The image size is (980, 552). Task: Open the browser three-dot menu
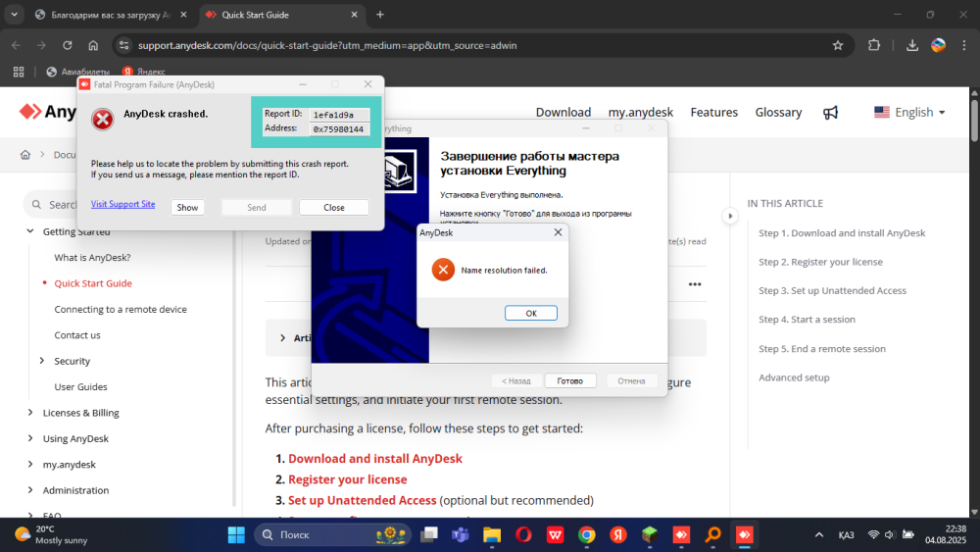[963, 45]
